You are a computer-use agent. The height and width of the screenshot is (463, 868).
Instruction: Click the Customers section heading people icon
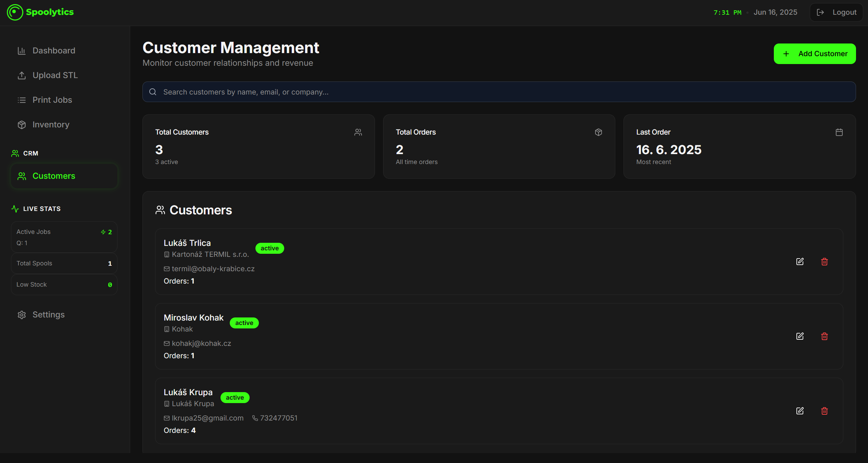coord(160,210)
